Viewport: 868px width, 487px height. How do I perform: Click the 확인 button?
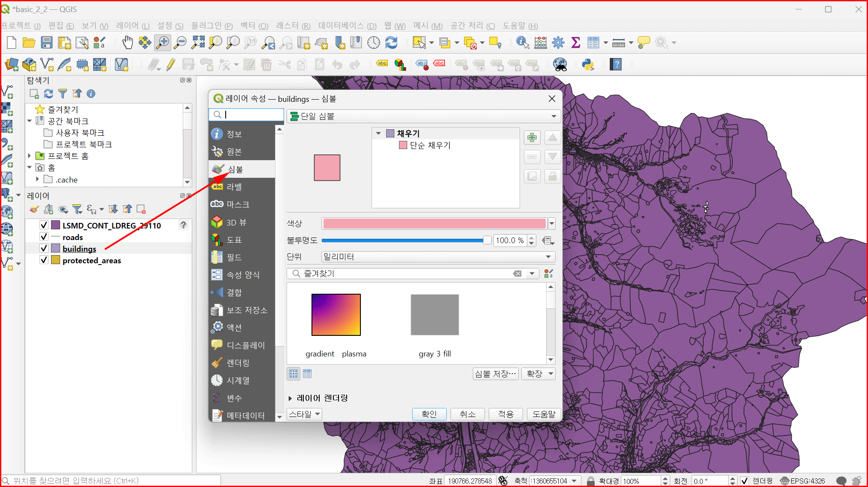click(x=429, y=414)
